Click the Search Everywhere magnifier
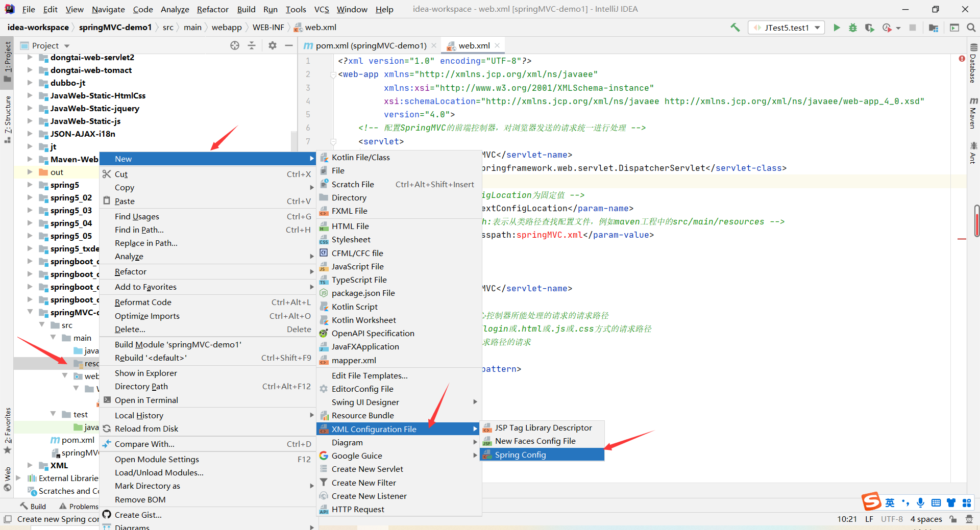980x530 pixels. tap(971, 28)
